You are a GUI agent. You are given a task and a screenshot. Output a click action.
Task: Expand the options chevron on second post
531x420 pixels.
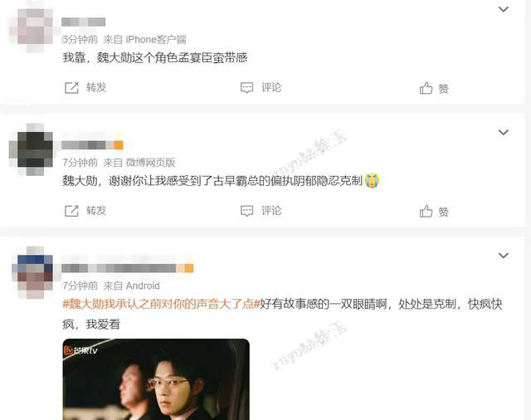point(504,132)
